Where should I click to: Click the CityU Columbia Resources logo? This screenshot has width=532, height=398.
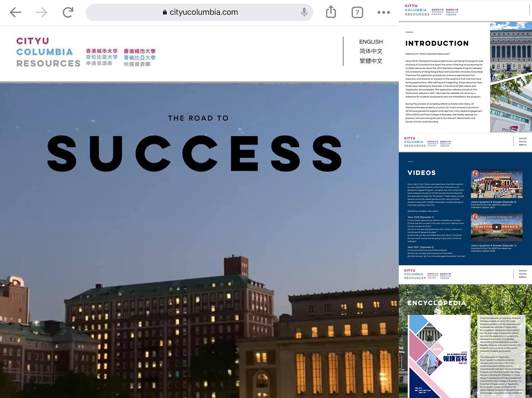[48, 52]
